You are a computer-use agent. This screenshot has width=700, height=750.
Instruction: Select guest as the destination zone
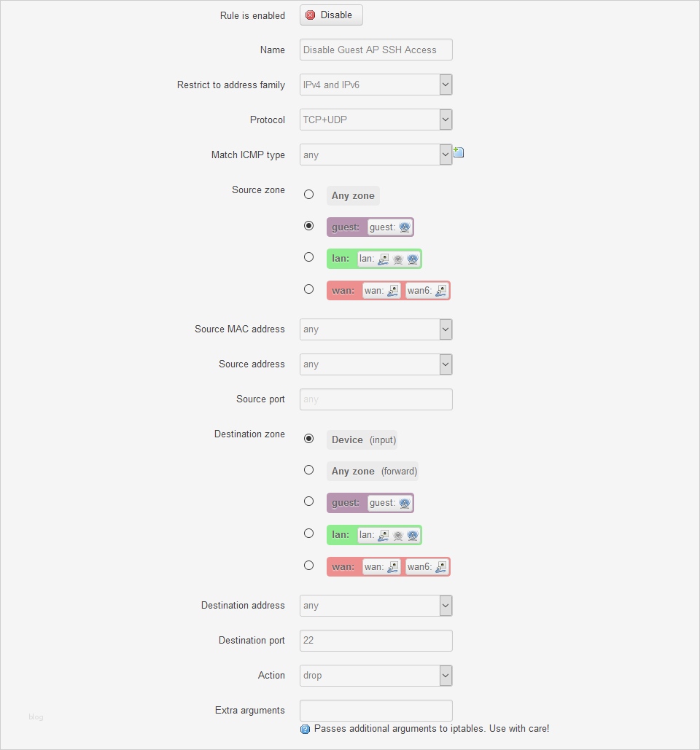[x=308, y=501]
